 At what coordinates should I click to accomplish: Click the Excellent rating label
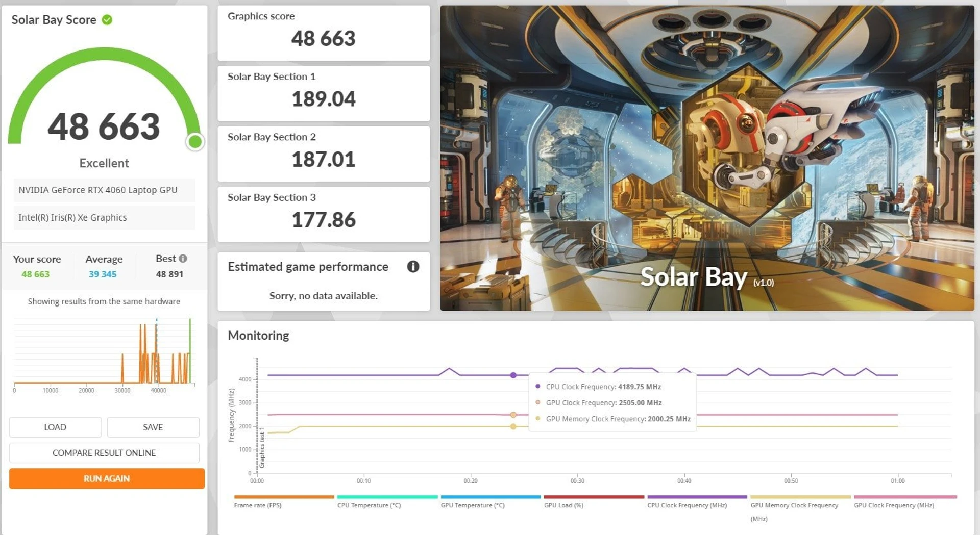tap(104, 163)
